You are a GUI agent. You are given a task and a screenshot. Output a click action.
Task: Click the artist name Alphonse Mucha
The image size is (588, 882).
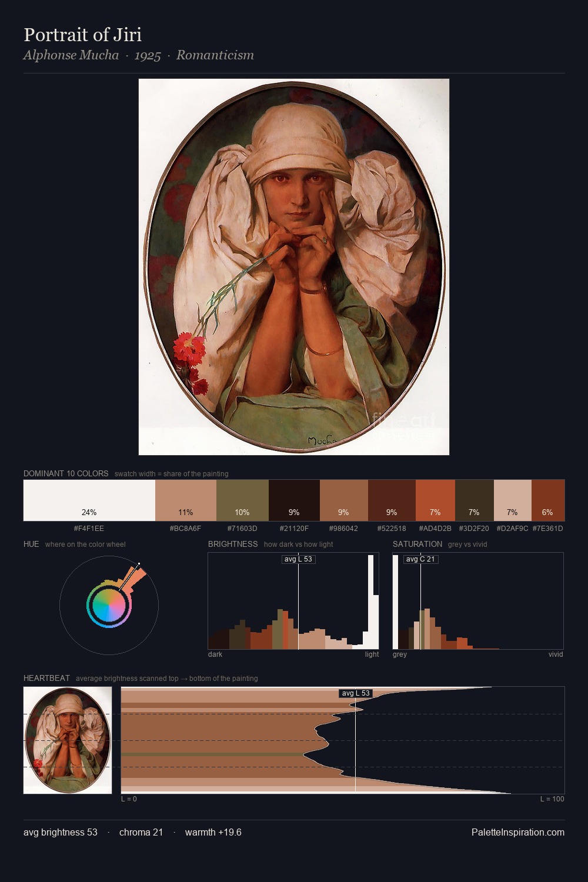tap(71, 55)
